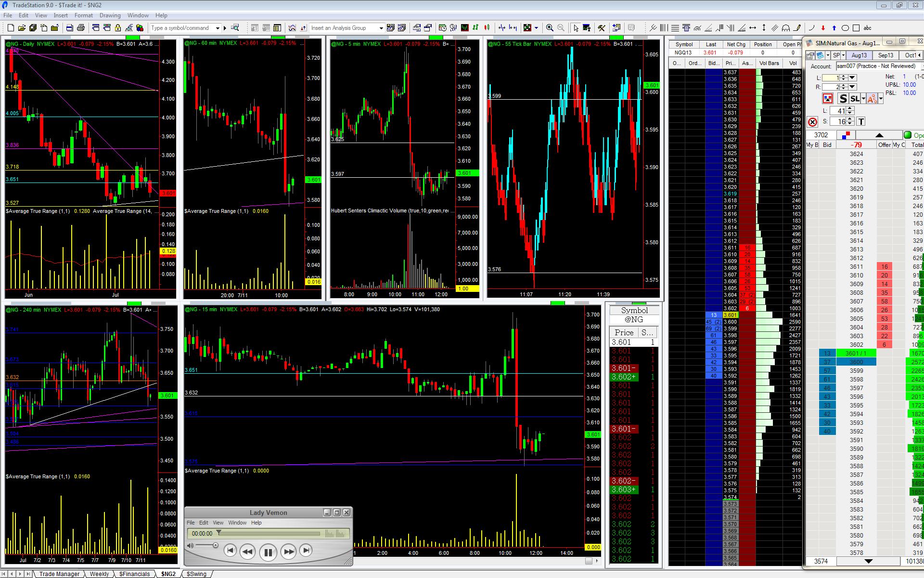Viewport: 924px width, 578px height.
Task: Select the rectangle drawing tool
Action: pyautogui.click(x=856, y=28)
